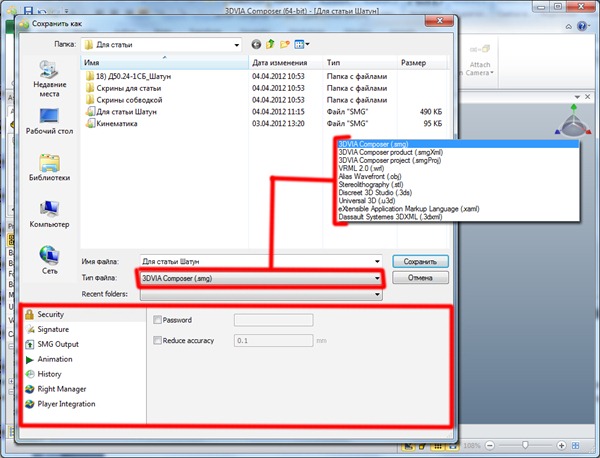
Task: Sort by the Размер column header
Action: (422, 62)
